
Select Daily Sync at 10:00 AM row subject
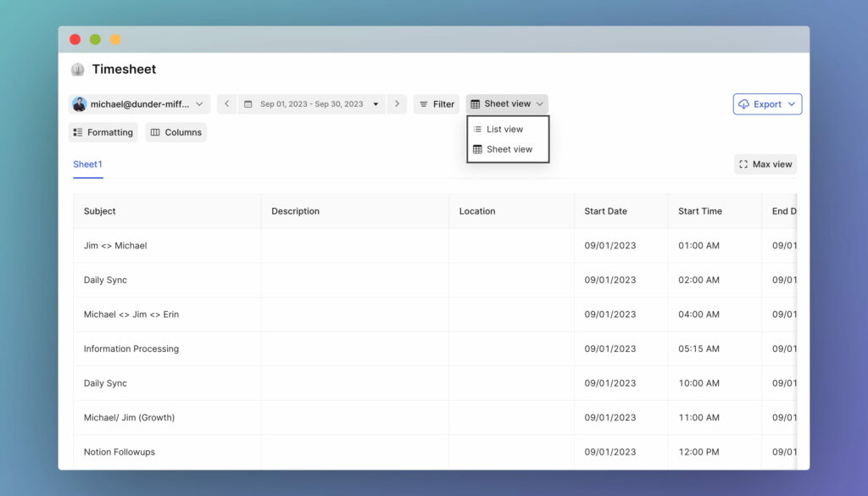pyautogui.click(x=167, y=383)
